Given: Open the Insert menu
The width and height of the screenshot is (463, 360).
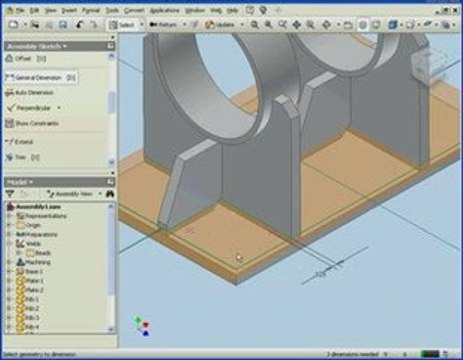Looking at the screenshot, I should pos(69,11).
